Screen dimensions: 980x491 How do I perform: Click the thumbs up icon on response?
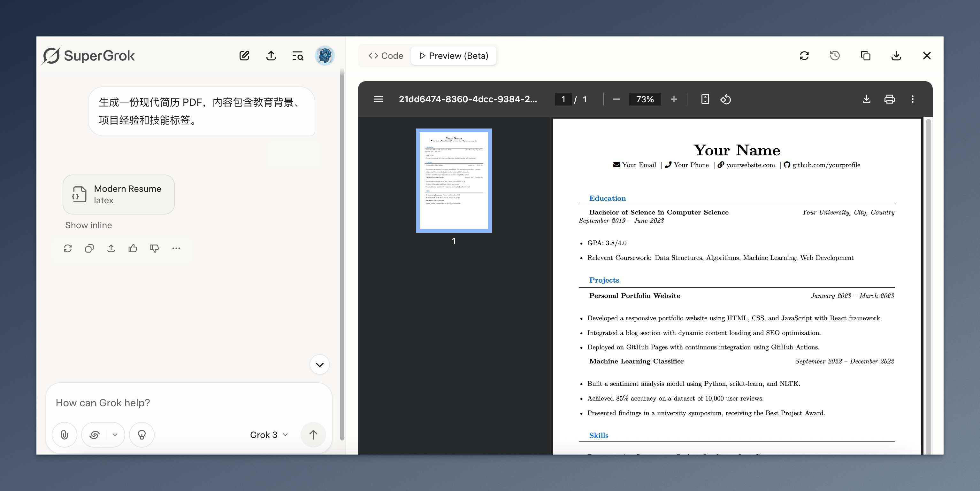pyautogui.click(x=133, y=249)
